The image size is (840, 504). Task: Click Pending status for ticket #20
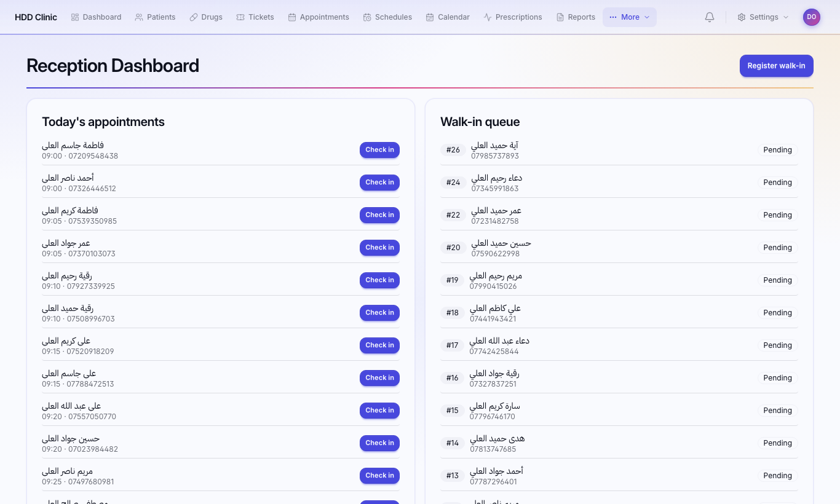click(x=777, y=248)
